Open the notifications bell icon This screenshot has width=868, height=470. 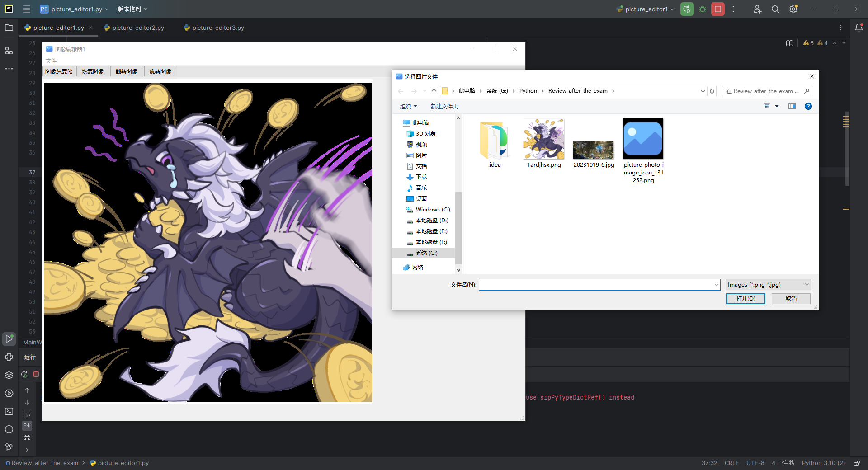tap(859, 28)
